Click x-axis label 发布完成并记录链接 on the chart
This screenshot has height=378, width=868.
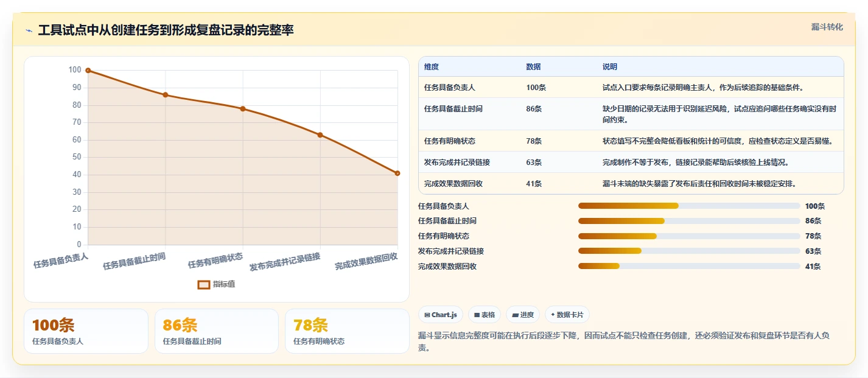point(285,262)
